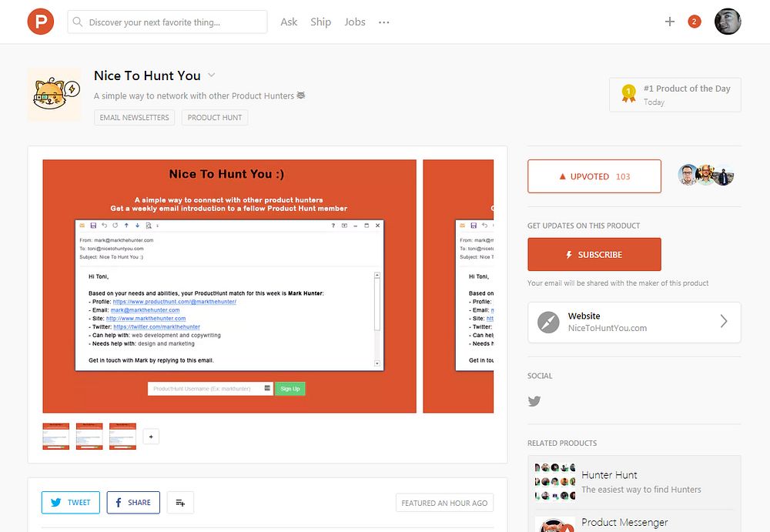Open the notifications badge showing 2
The width and height of the screenshot is (770, 532).
[694, 22]
